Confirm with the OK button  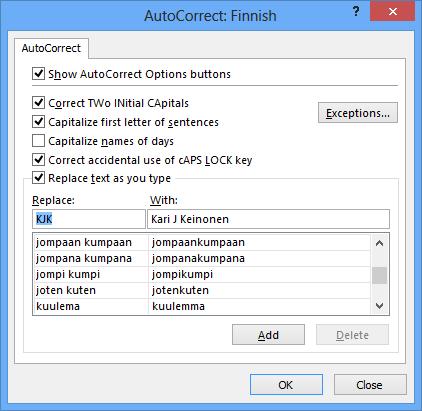tap(286, 385)
